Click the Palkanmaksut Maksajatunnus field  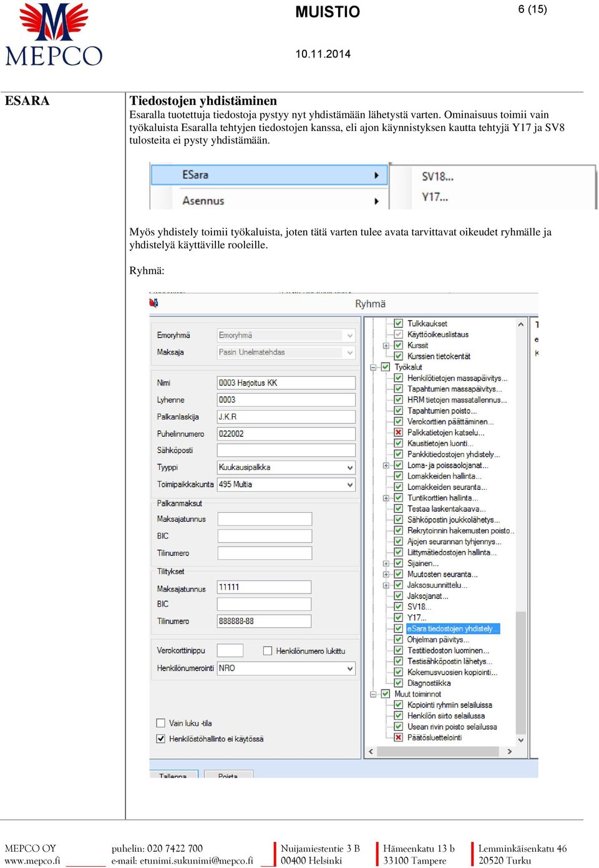tap(265, 519)
